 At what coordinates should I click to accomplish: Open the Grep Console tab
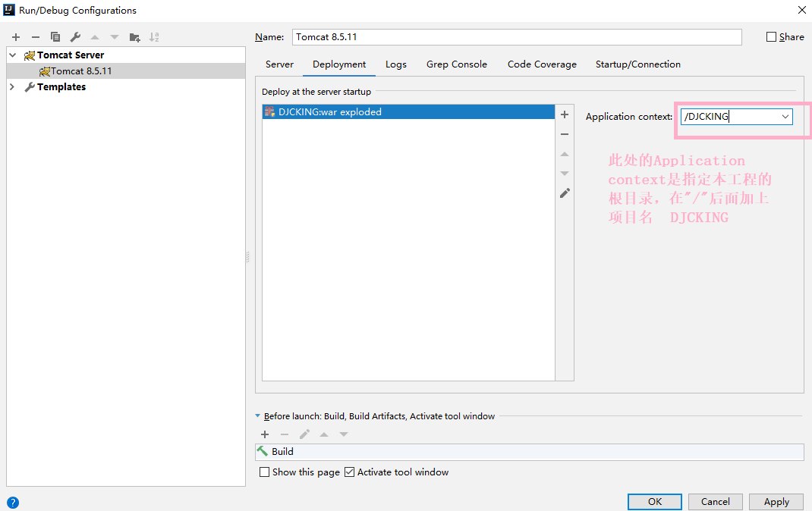pyautogui.click(x=457, y=64)
